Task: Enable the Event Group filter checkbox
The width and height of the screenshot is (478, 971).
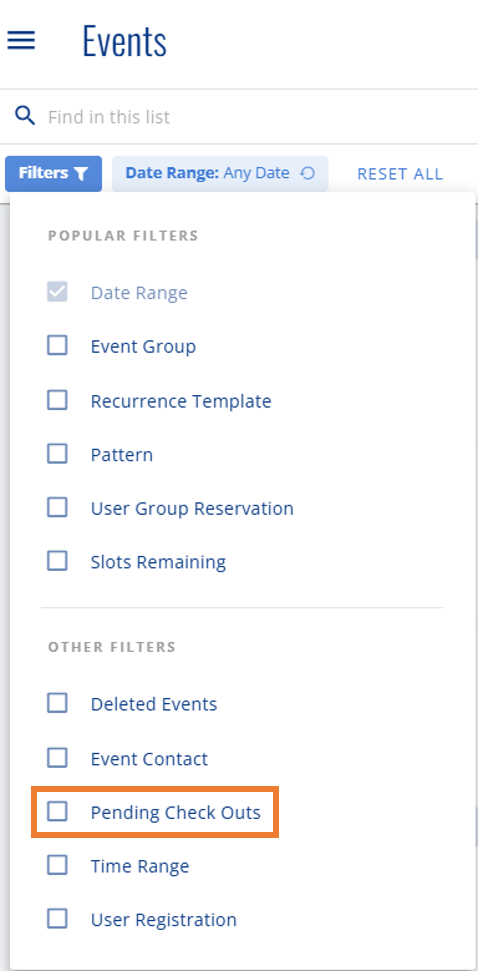Action: coord(58,346)
